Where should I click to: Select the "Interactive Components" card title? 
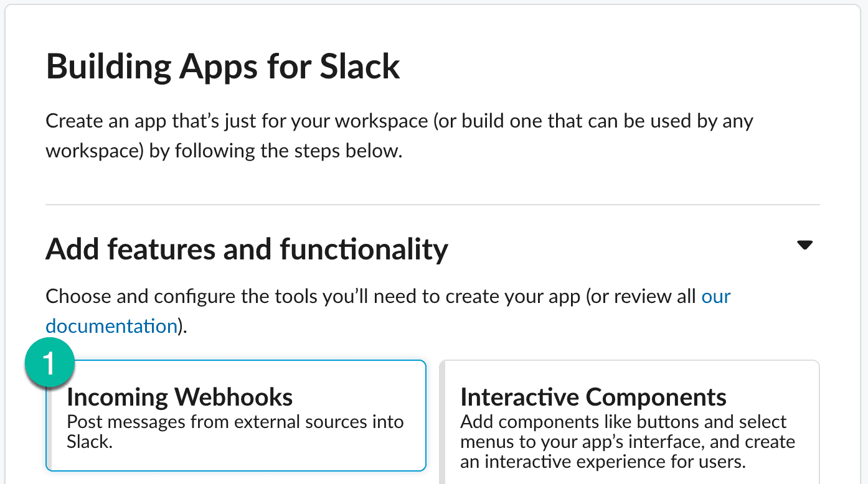(x=593, y=397)
